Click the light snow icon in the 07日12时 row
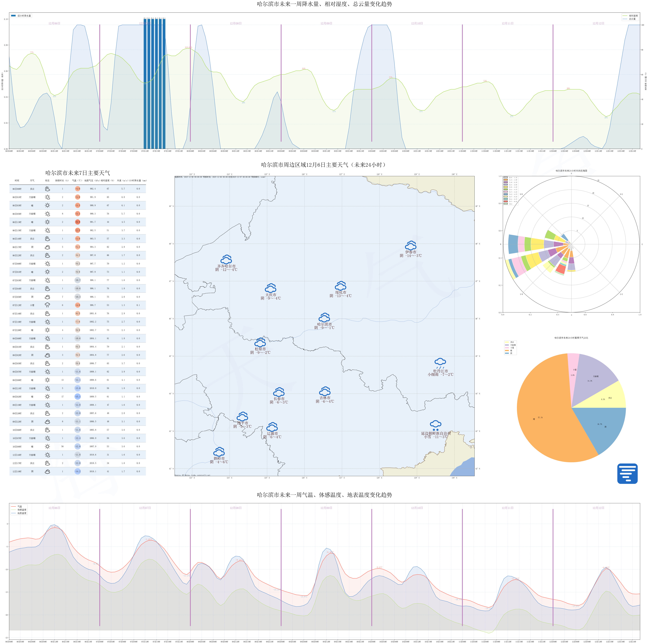This screenshot has width=648, height=644. (47, 305)
